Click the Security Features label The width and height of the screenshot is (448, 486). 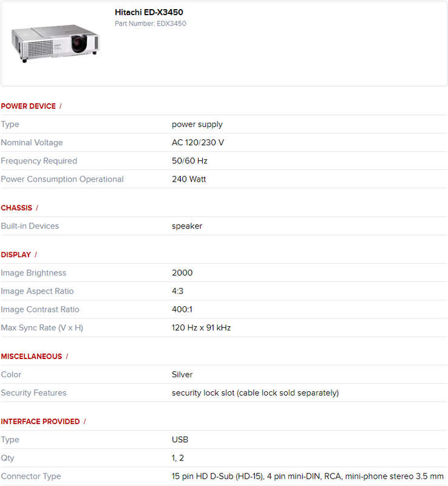pos(34,393)
